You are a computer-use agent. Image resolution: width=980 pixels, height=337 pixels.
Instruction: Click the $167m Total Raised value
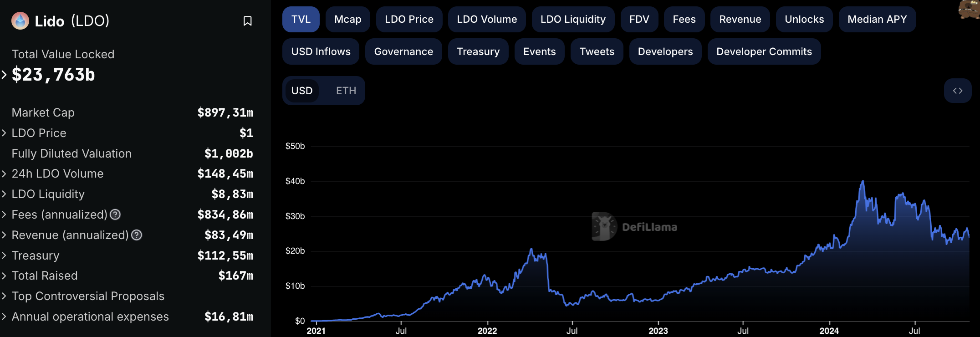tap(235, 276)
